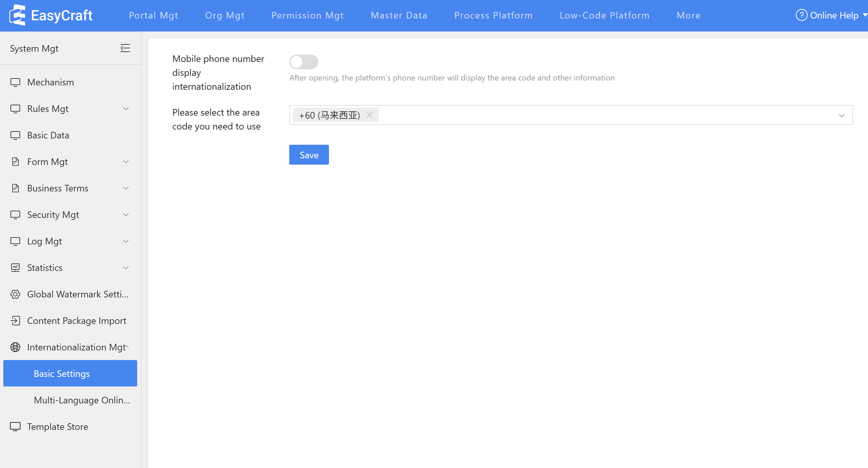Click inside the area code selection field
Viewport: 868px width, 468px height.
point(573,115)
